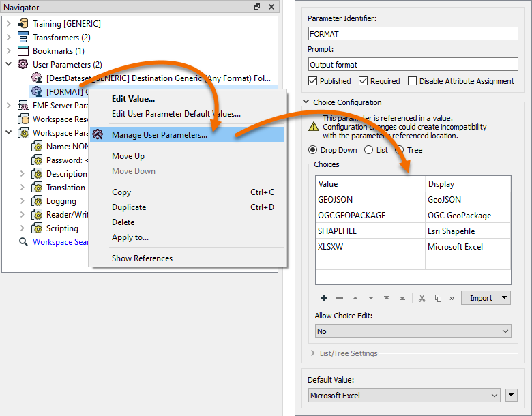Click the Prompt text field
This screenshot has height=416, width=532.
pos(413,65)
